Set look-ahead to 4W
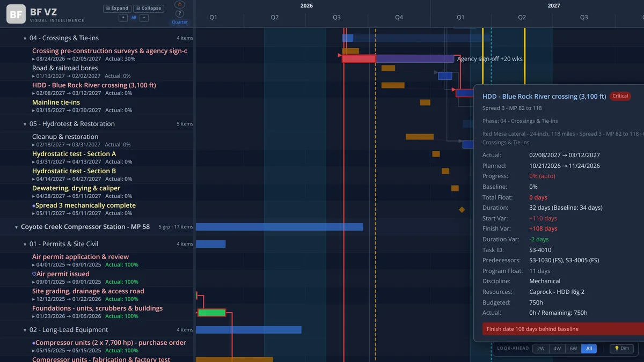This screenshot has height=362, width=644. pyautogui.click(x=557, y=349)
